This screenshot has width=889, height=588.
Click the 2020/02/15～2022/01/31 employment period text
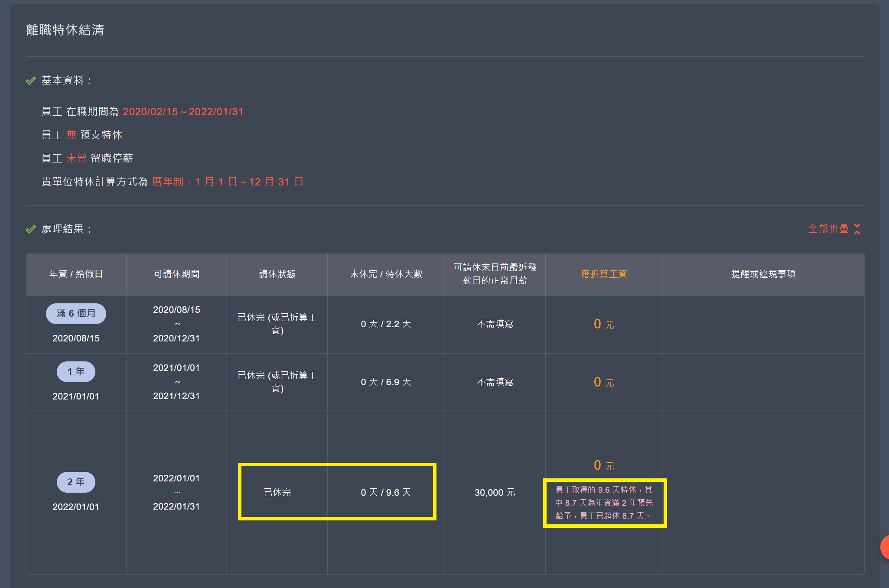pos(183,112)
